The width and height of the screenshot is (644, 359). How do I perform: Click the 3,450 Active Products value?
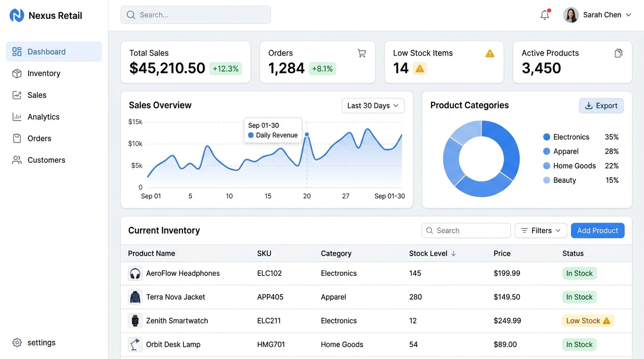pyautogui.click(x=542, y=68)
